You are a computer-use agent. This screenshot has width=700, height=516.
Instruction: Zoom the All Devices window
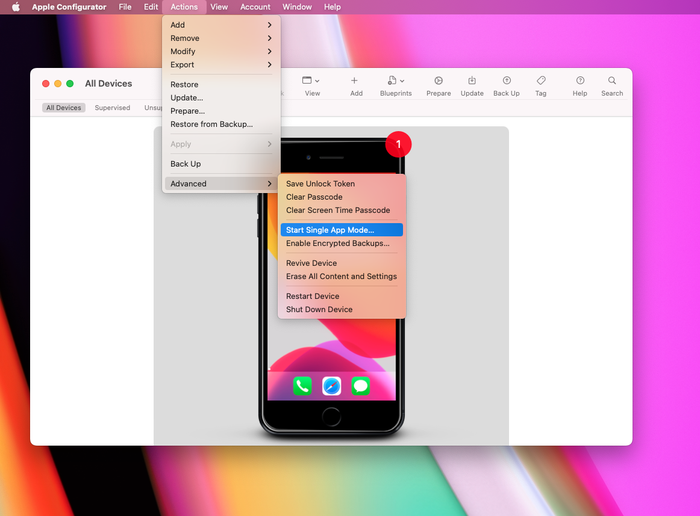click(70, 83)
